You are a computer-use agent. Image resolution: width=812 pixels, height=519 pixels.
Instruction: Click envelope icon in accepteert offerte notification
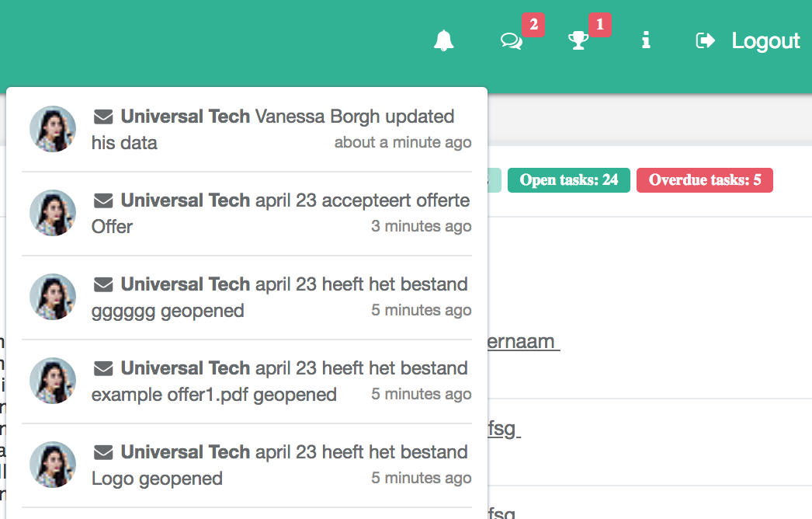click(x=103, y=201)
